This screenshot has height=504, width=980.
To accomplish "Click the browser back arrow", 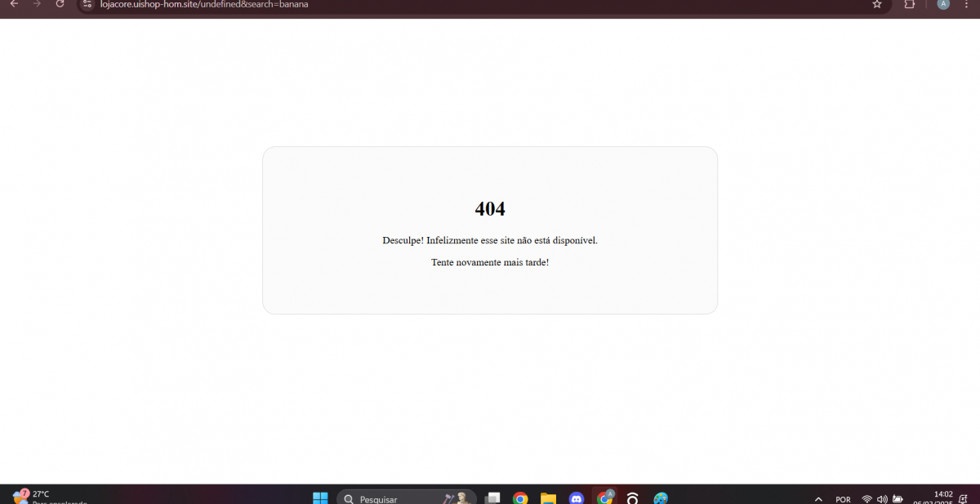I will [x=14, y=4].
